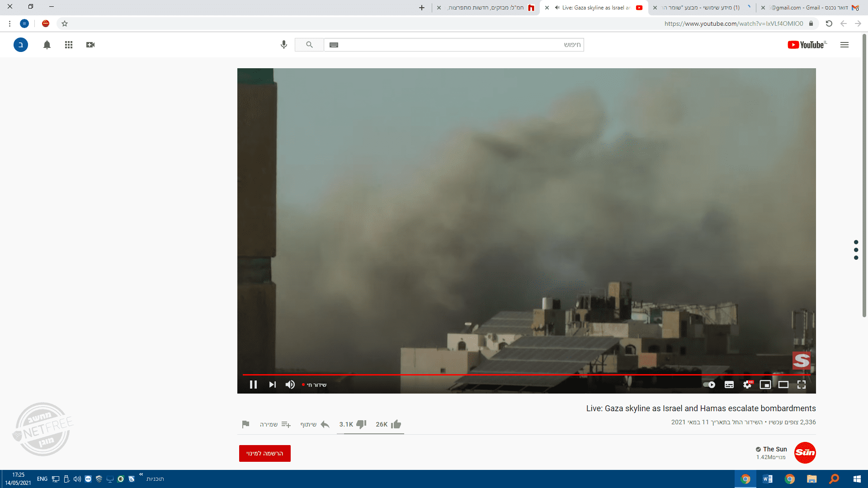
Task: Open notifications bell
Action: [x=47, y=45]
